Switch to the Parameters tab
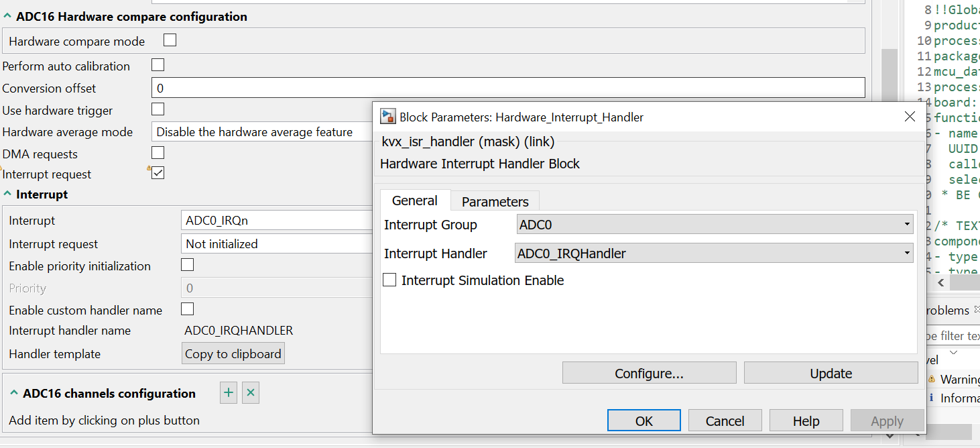980x448 pixels. point(495,201)
